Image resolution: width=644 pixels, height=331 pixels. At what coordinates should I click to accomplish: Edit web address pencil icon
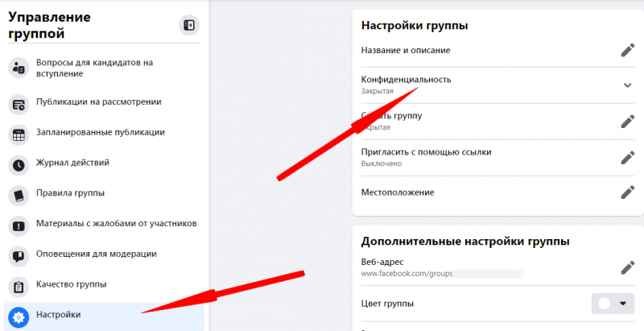tap(628, 267)
